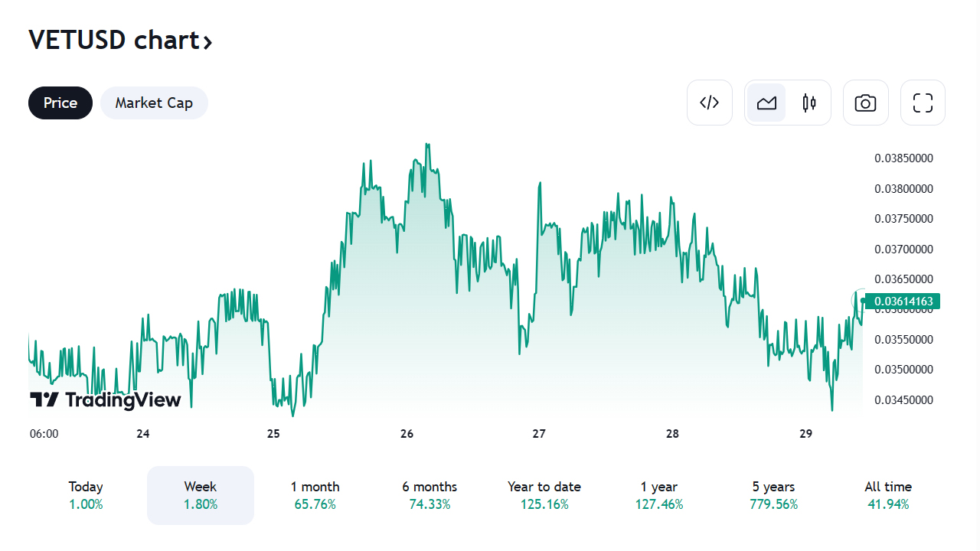Click the current price label 0.03614163
The width and height of the screenshot is (980, 551).
click(x=903, y=302)
